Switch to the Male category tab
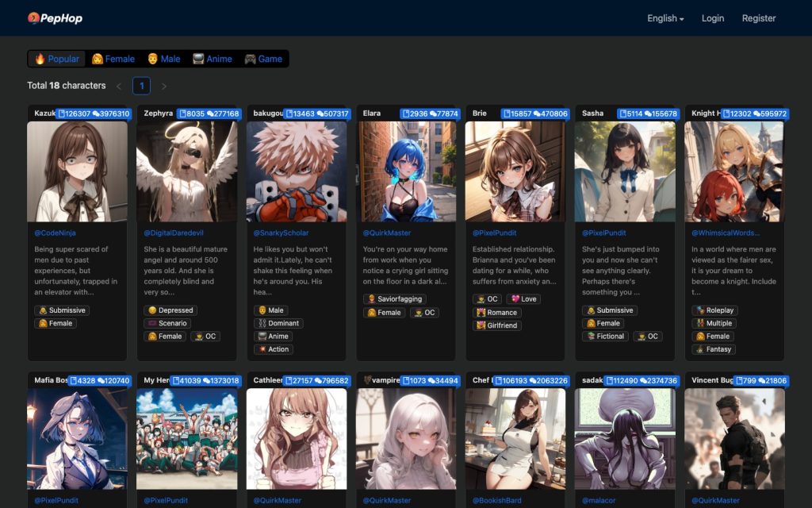 pyautogui.click(x=163, y=59)
